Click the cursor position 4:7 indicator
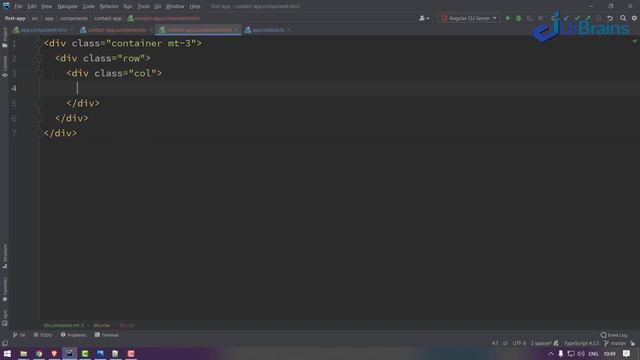This screenshot has width=640, height=360. 495,343
